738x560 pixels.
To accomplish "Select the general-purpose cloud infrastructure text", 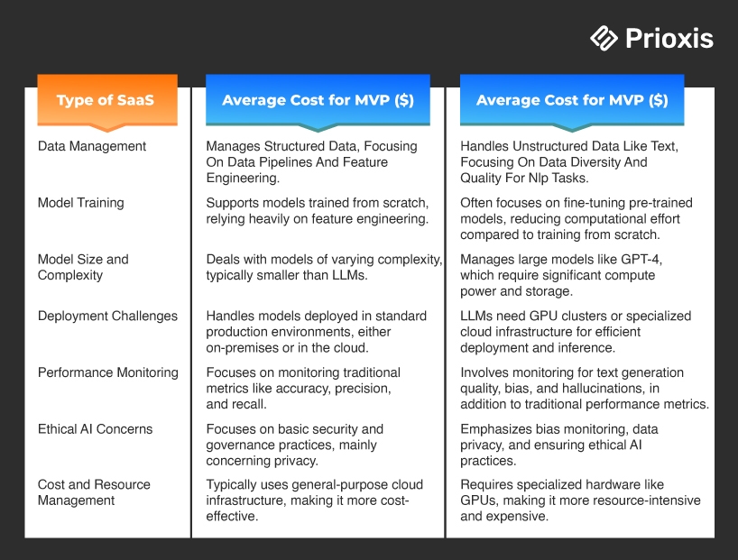I will 314,500.
